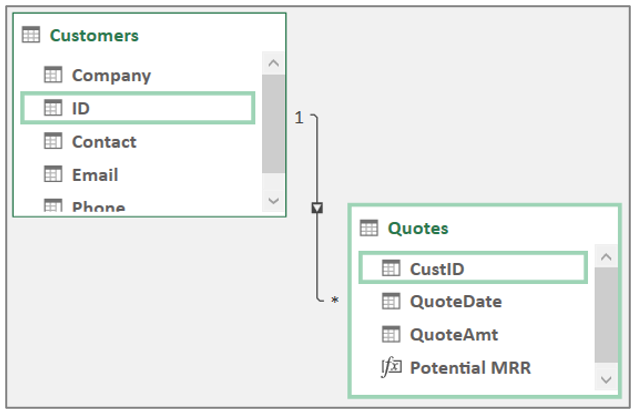Click the column icon beside QuoteDate
The width and height of the screenshot is (635, 415).
[x=391, y=301]
